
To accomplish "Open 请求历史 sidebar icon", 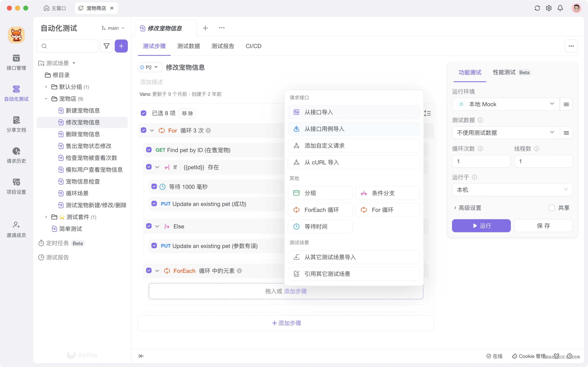I will (x=16, y=155).
